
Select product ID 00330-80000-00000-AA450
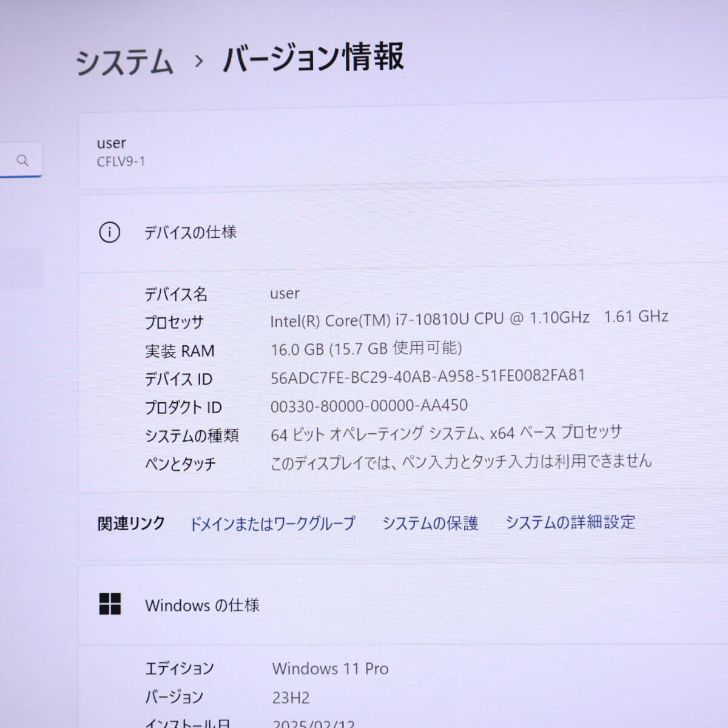click(x=369, y=405)
